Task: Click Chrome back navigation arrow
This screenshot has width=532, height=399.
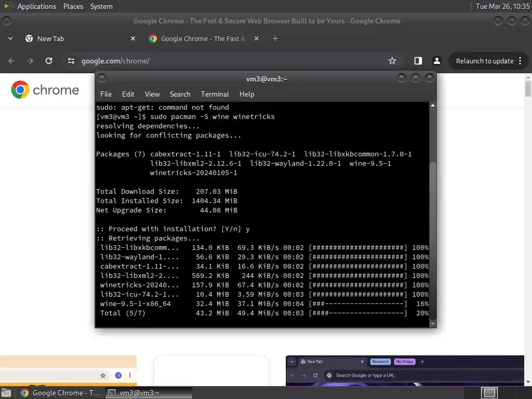Action: [11, 61]
